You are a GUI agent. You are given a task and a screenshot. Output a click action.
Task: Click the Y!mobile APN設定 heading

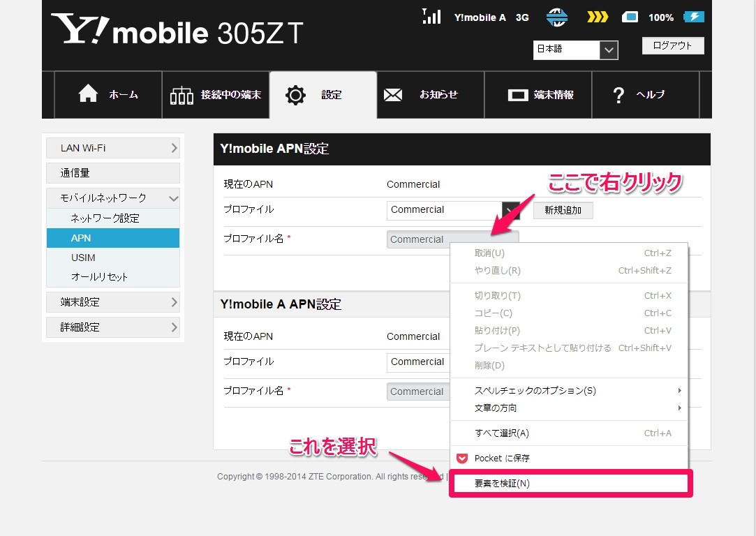[x=274, y=149]
